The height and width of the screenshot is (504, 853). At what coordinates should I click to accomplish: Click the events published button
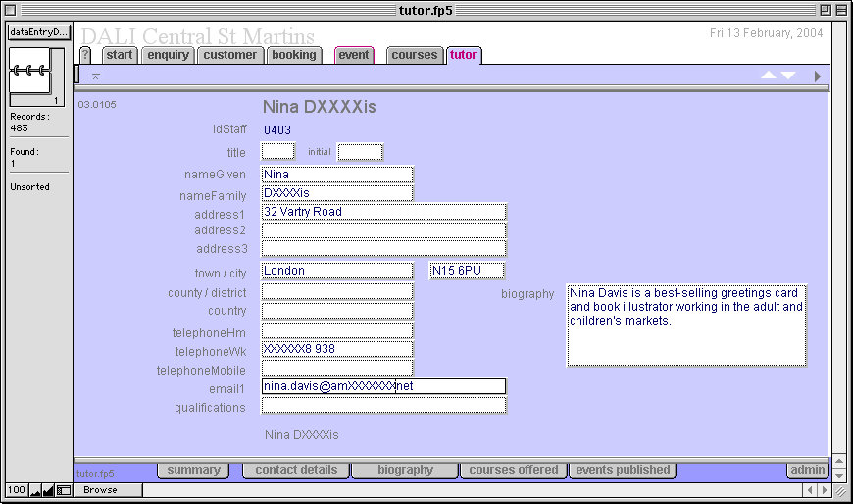(623, 470)
